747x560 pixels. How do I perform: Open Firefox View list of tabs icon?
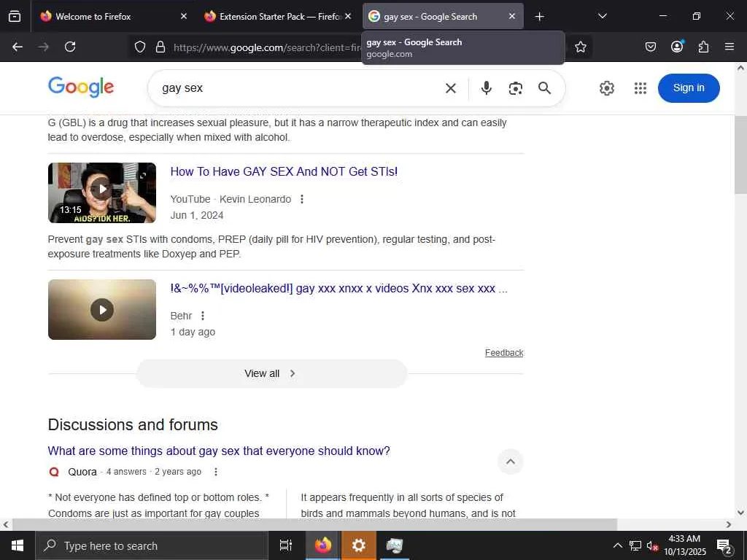[x=15, y=16]
